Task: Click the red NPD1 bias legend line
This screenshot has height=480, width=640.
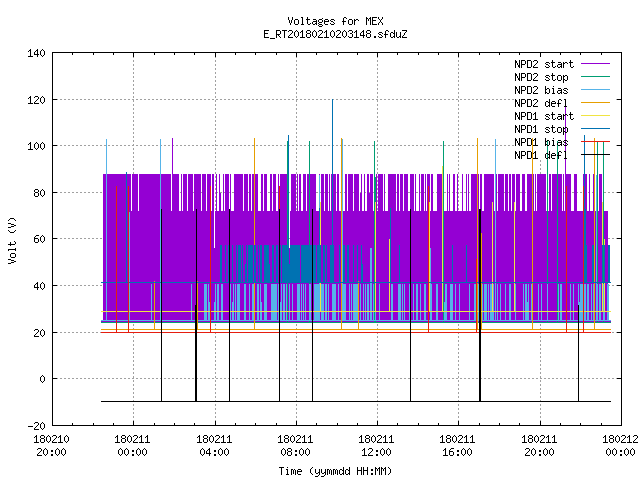Action: 596,142
